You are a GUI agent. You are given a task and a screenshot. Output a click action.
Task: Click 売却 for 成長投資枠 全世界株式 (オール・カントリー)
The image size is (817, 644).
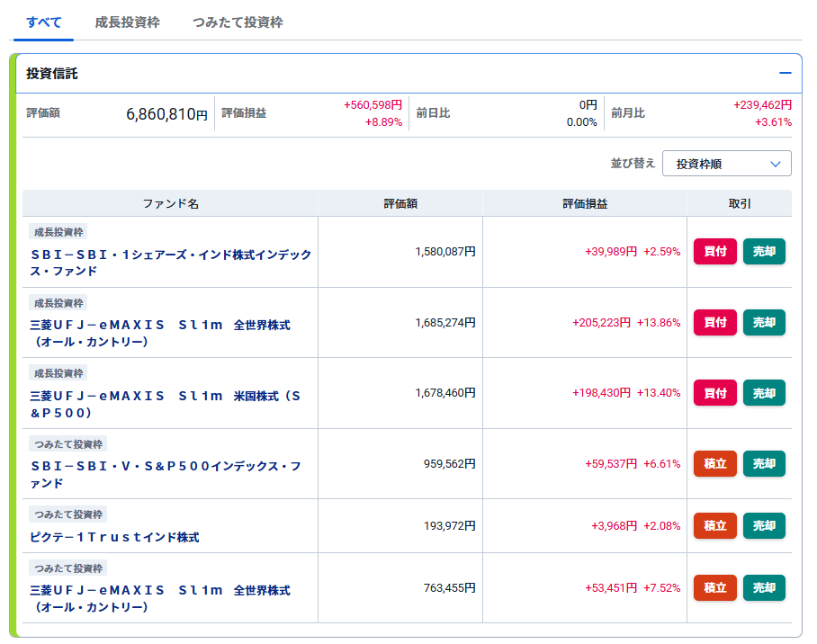pos(764,323)
